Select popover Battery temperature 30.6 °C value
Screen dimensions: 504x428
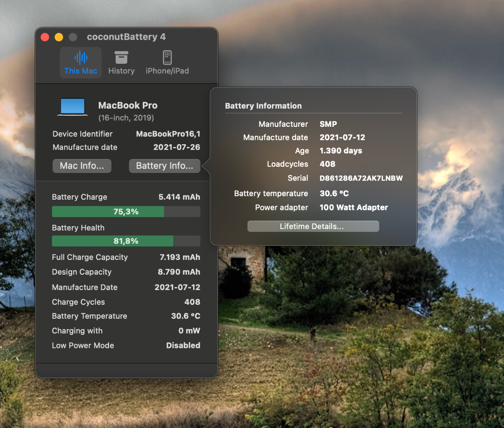tap(334, 193)
